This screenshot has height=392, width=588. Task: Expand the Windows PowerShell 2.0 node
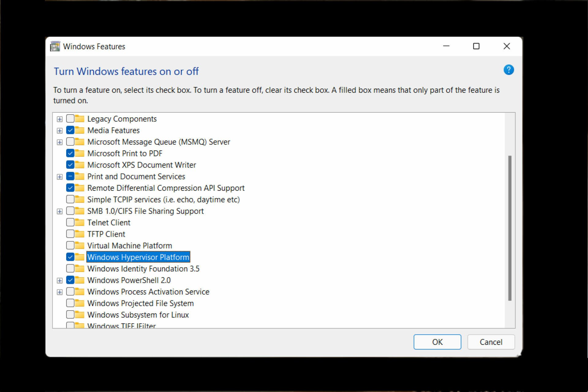(60, 281)
